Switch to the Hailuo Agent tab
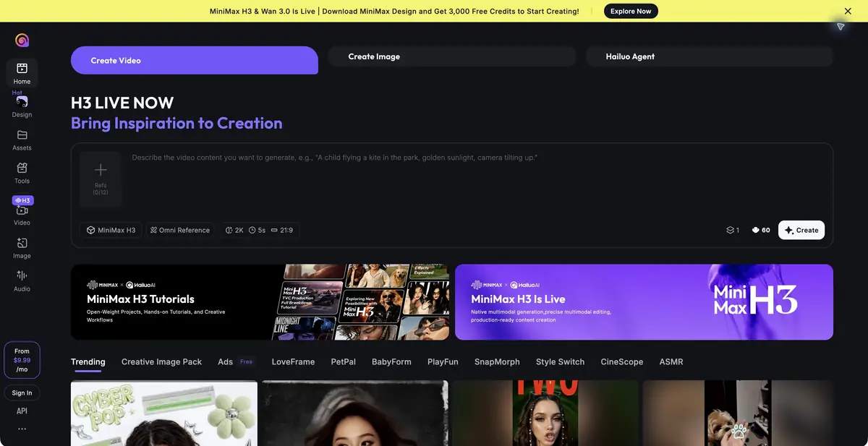This screenshot has height=446, width=868. pos(710,56)
